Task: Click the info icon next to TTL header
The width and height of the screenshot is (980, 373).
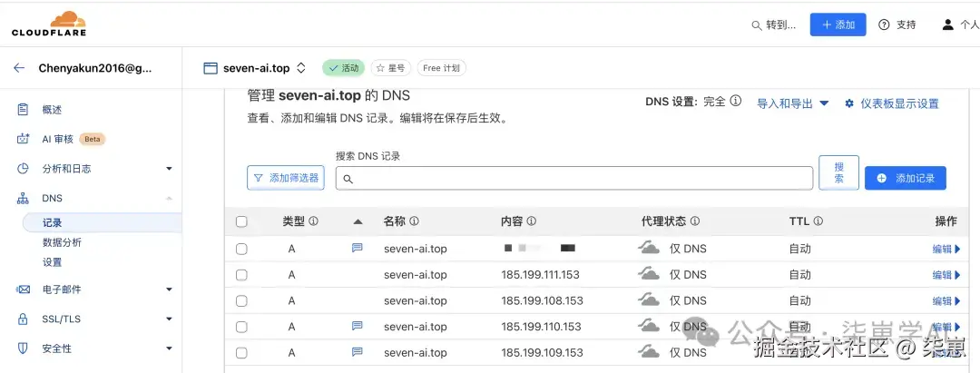Action: [818, 221]
